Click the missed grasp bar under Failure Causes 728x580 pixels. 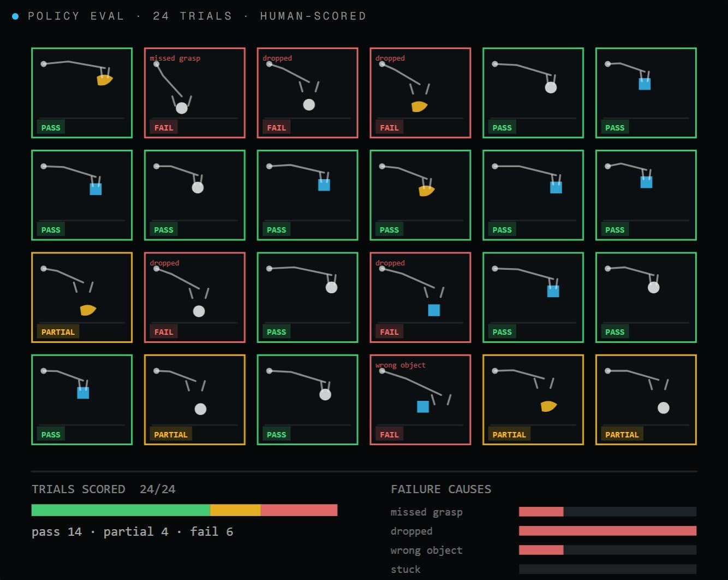[x=607, y=512]
